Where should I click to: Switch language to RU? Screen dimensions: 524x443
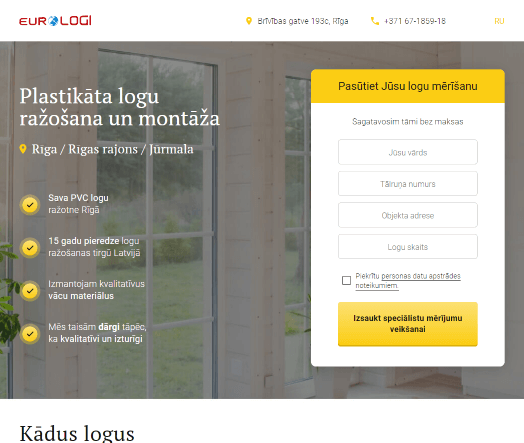pyautogui.click(x=499, y=21)
